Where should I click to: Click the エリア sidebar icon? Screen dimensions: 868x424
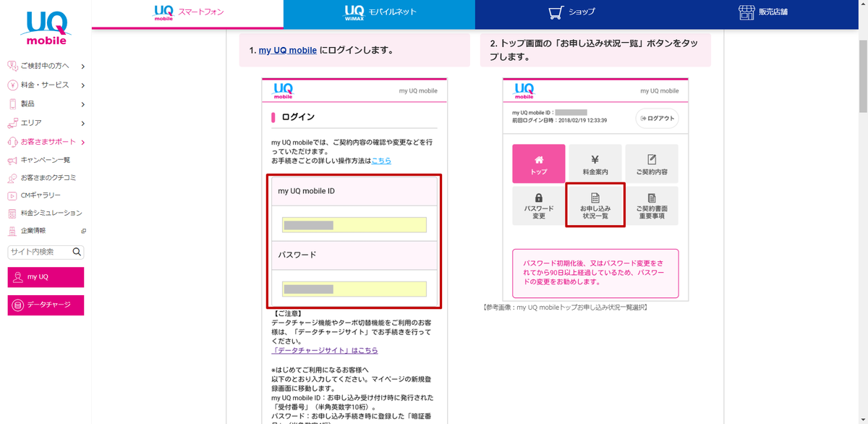12,123
